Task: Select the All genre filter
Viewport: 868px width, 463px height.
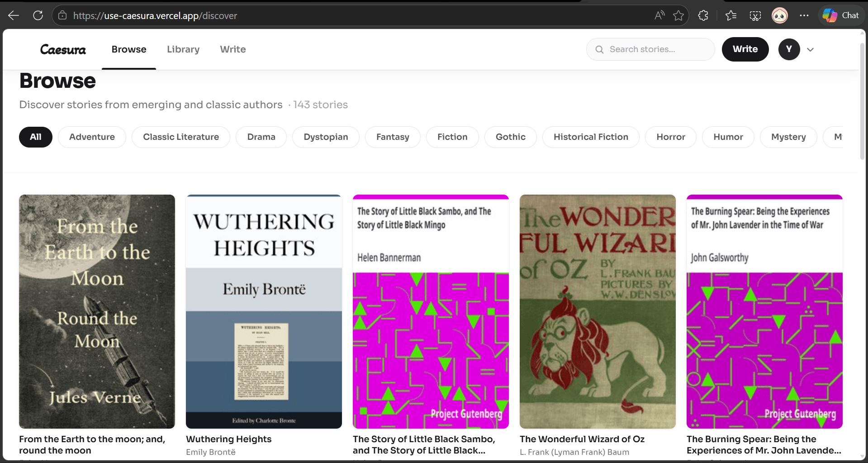Action: 36,137
